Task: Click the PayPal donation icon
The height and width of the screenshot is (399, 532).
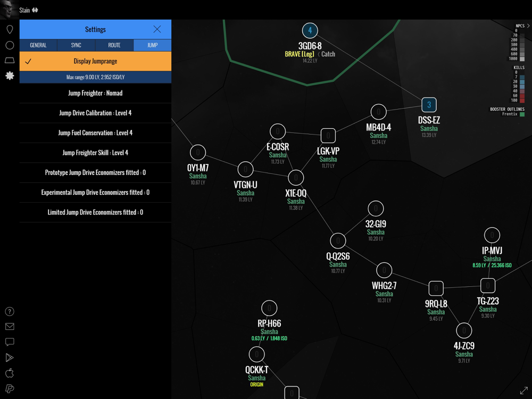Action: click(x=10, y=389)
